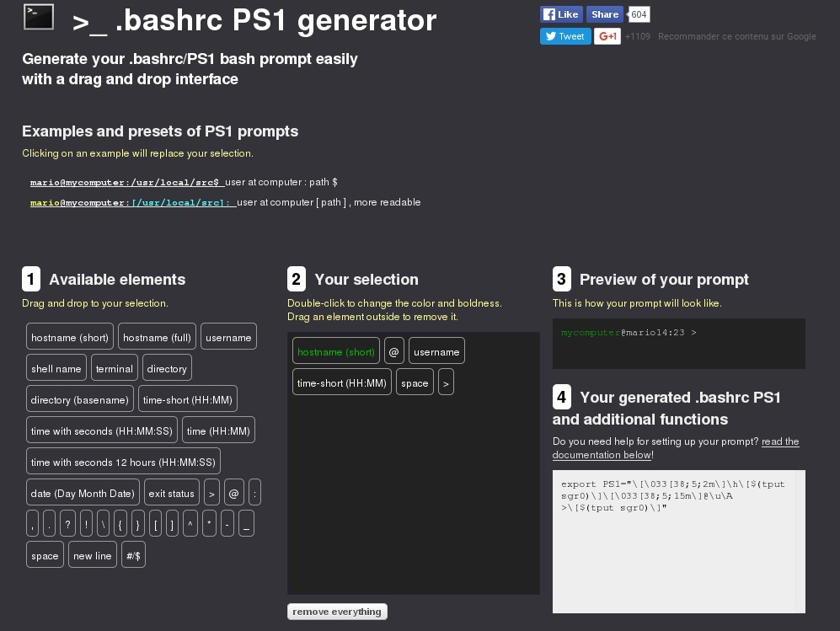
Task: Tweet this page on Twitter
Action: pos(564,36)
